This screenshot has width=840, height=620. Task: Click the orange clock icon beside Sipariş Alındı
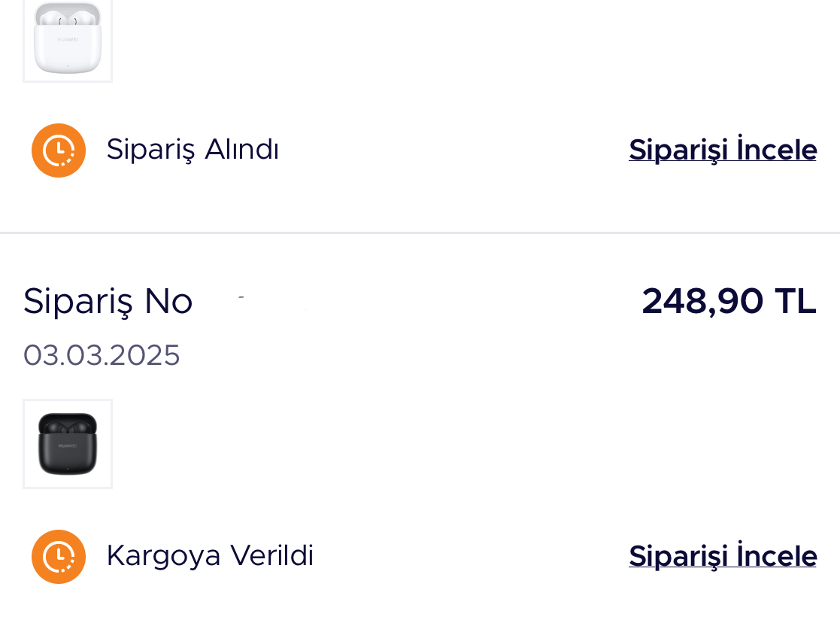(x=59, y=150)
